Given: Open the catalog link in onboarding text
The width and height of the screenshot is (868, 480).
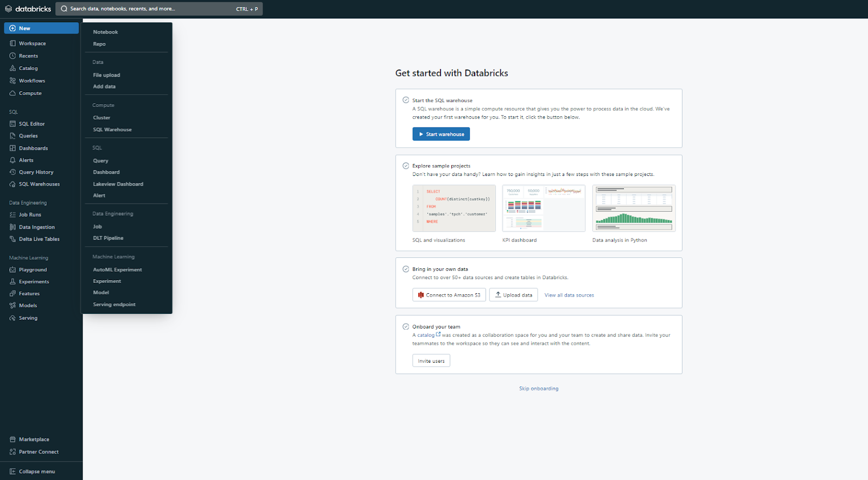Looking at the screenshot, I should point(426,335).
